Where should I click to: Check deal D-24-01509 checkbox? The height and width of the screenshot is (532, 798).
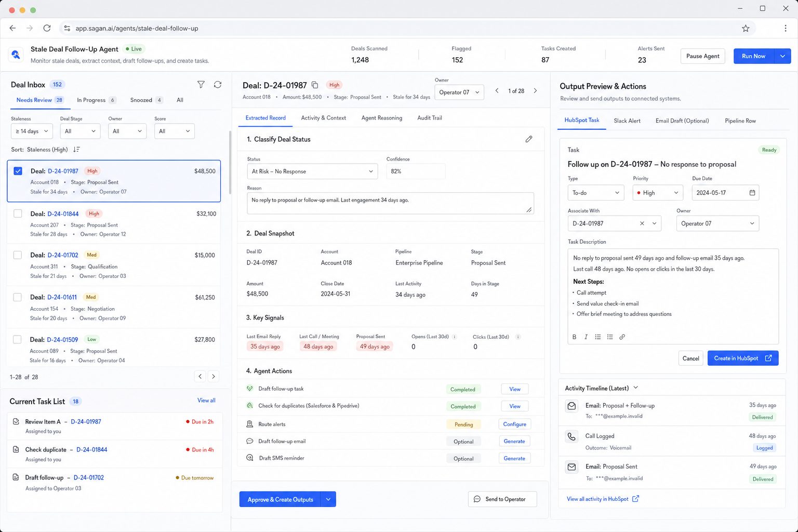[17, 339]
